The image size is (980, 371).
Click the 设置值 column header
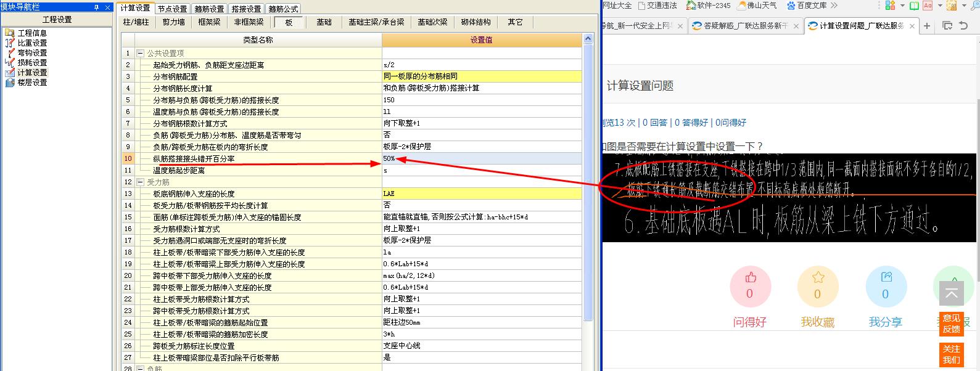tap(482, 40)
